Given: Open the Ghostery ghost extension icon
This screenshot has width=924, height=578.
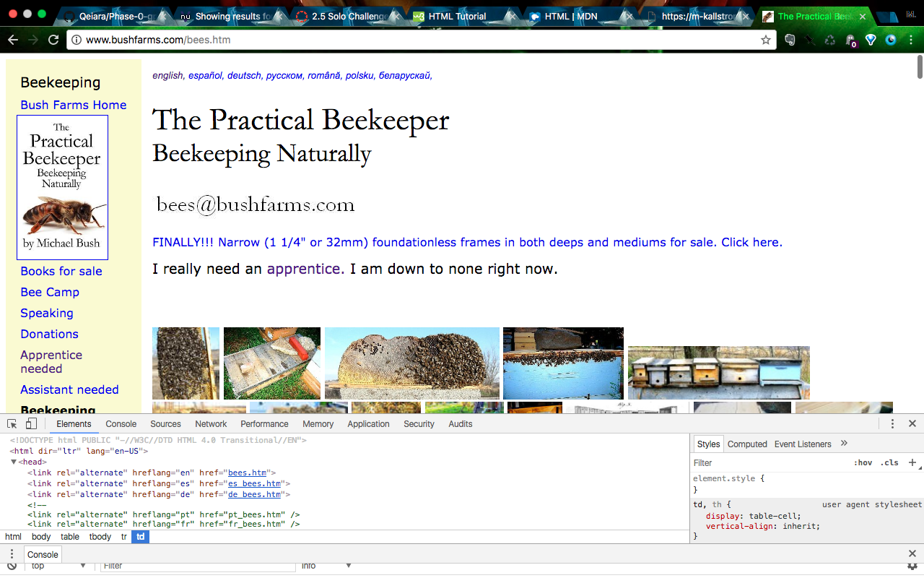Looking at the screenshot, I should [850, 40].
